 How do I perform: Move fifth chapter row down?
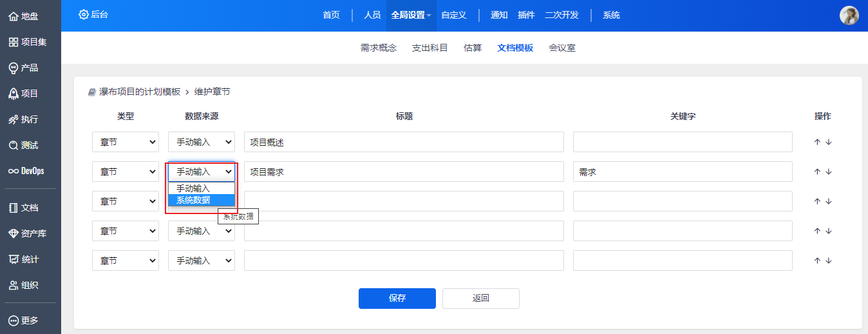tap(829, 260)
